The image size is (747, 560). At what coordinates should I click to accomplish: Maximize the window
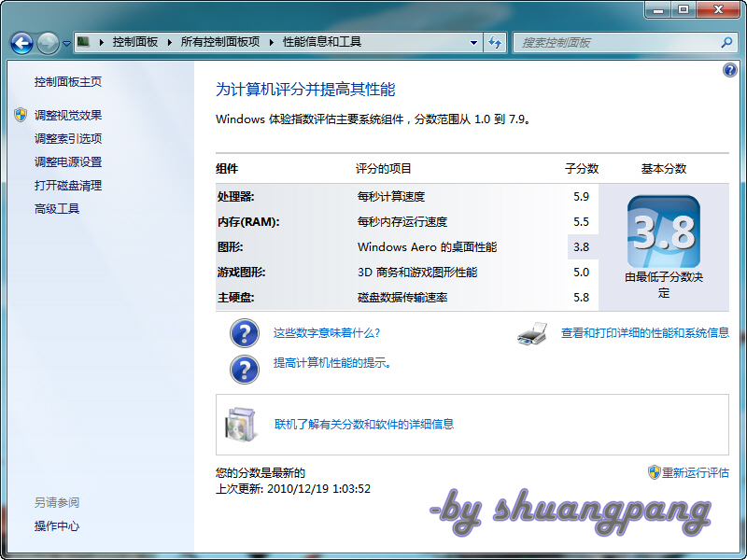[x=684, y=10]
